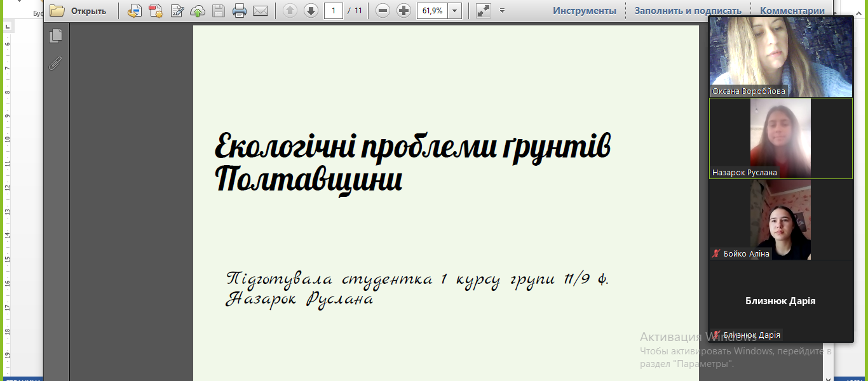Toggle full-screen reading mode icon
The image size is (868, 381).
pos(483,11)
